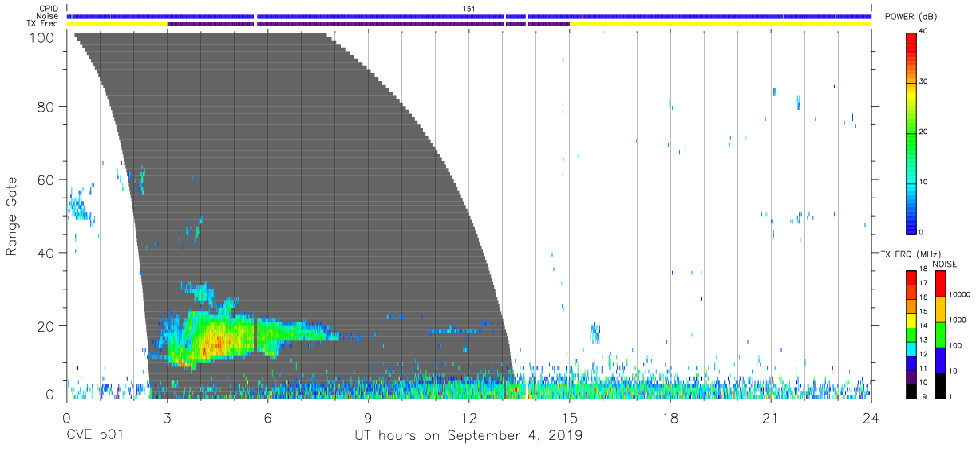The width and height of the screenshot is (980, 452).
Task: Click the 18 tick on UT hours axis
Action: coord(670,418)
